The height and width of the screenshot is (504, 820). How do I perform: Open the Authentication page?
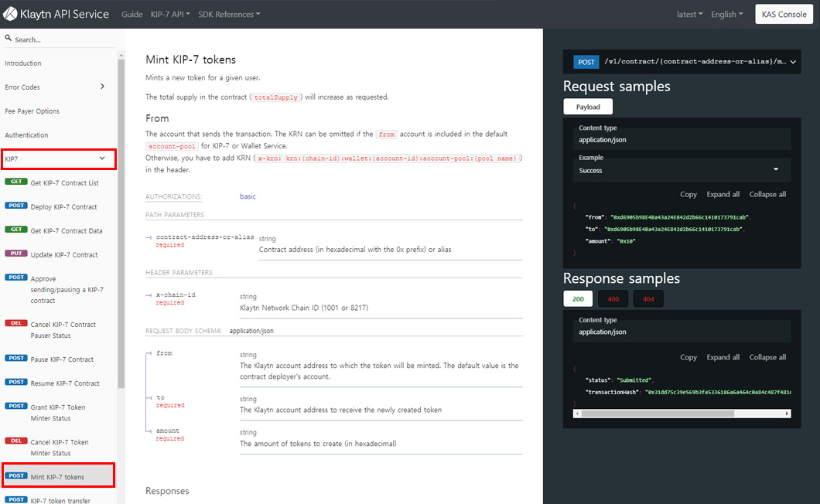[x=26, y=135]
